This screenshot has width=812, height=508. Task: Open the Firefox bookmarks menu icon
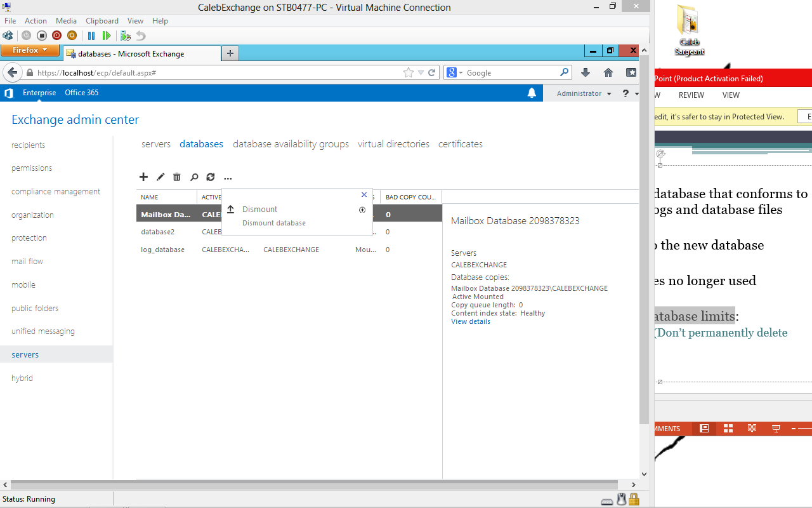tap(631, 72)
